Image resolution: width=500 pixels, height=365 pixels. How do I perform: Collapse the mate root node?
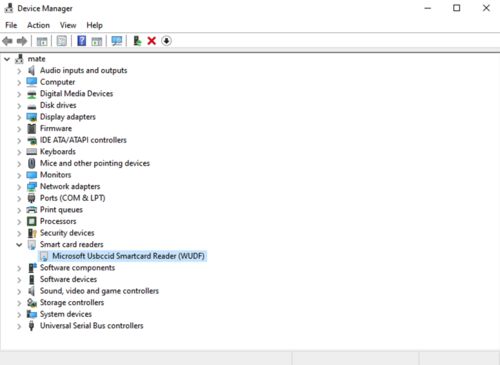pos(7,59)
